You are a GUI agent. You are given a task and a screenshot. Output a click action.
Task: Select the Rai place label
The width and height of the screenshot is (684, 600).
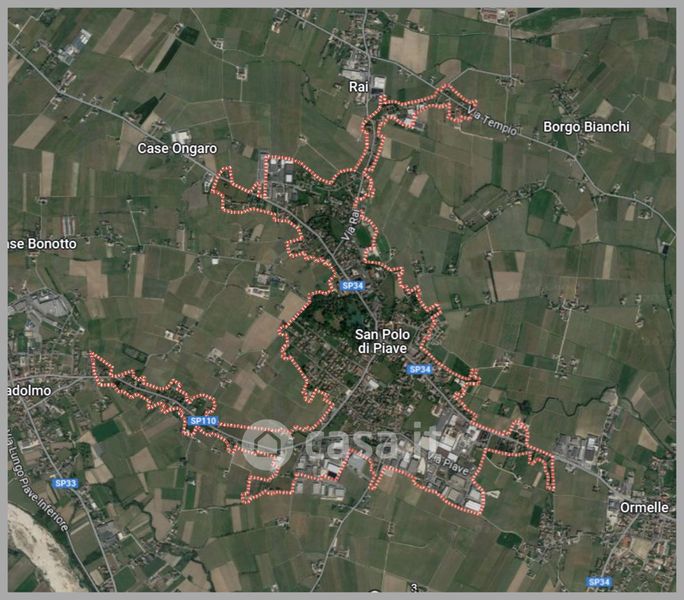[358, 87]
